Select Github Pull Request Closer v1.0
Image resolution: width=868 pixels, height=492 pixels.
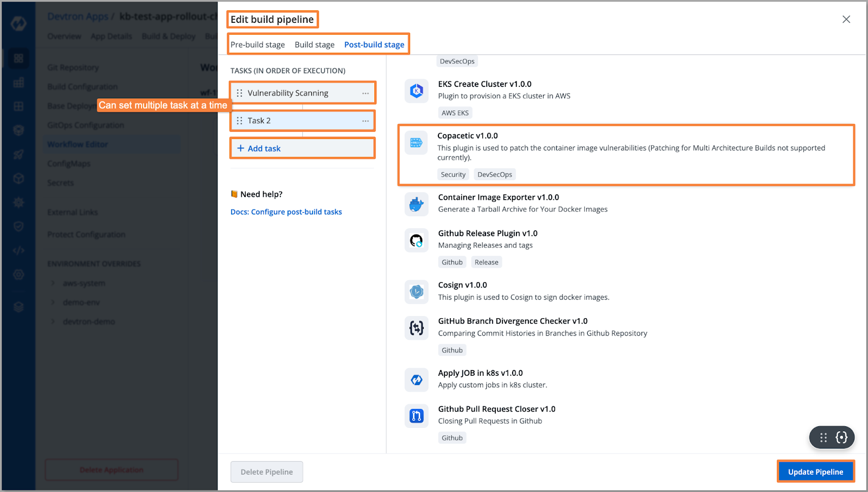pyautogui.click(x=497, y=409)
